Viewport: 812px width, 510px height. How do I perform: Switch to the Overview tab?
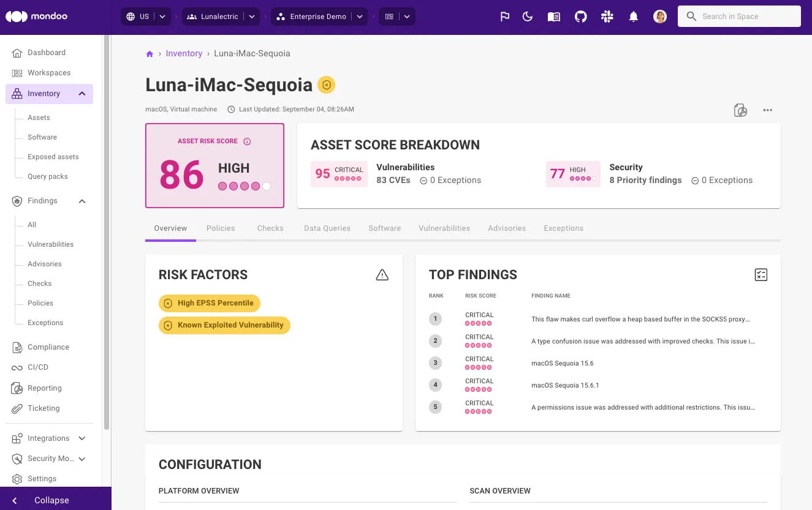tap(170, 228)
